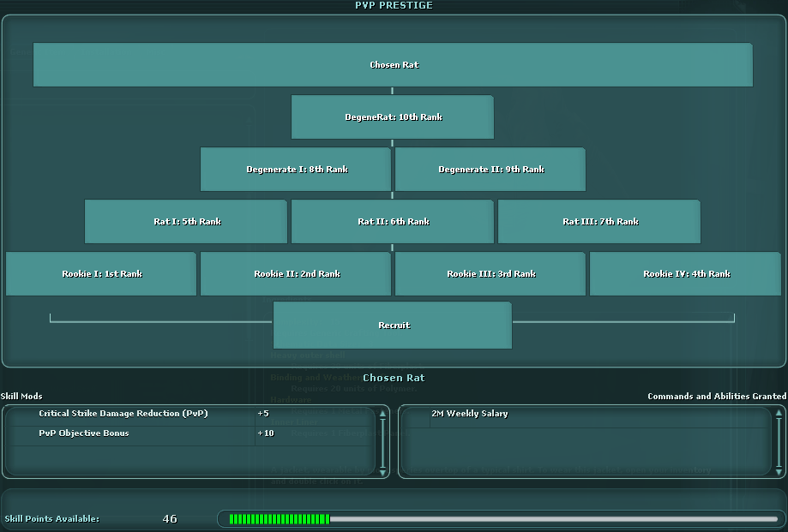Select Rookie I: 1st Rank skill
The height and width of the screenshot is (532, 788).
[x=101, y=274]
